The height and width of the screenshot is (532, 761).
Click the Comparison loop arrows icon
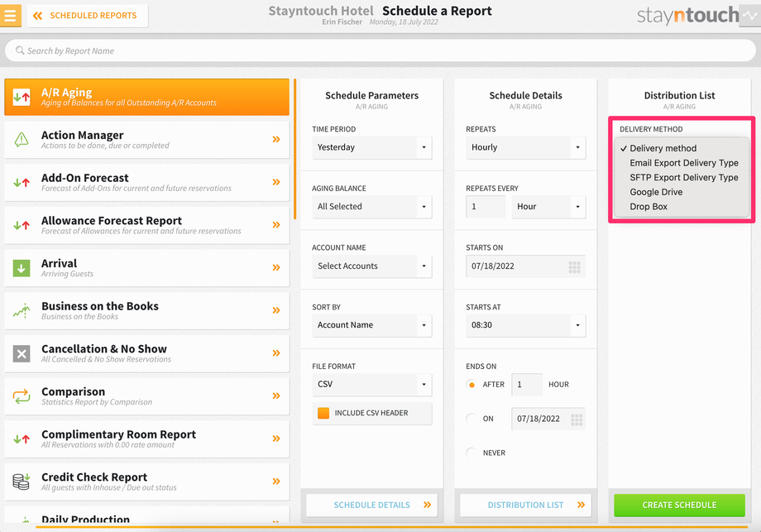click(22, 396)
